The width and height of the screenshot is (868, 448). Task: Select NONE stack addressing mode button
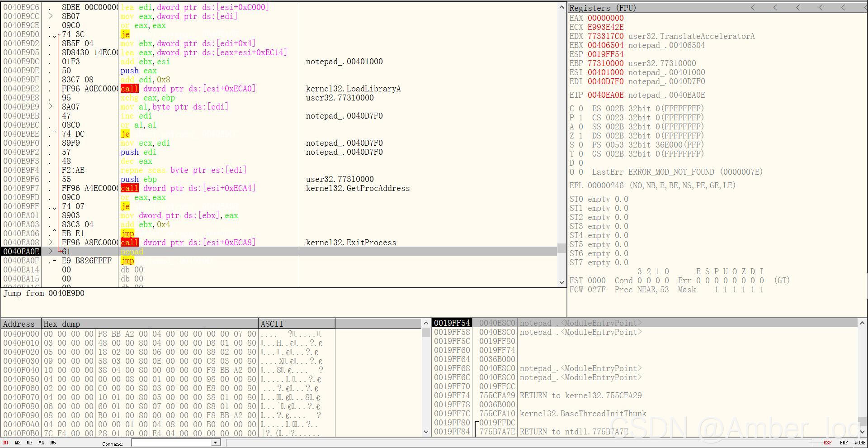[x=860, y=443]
